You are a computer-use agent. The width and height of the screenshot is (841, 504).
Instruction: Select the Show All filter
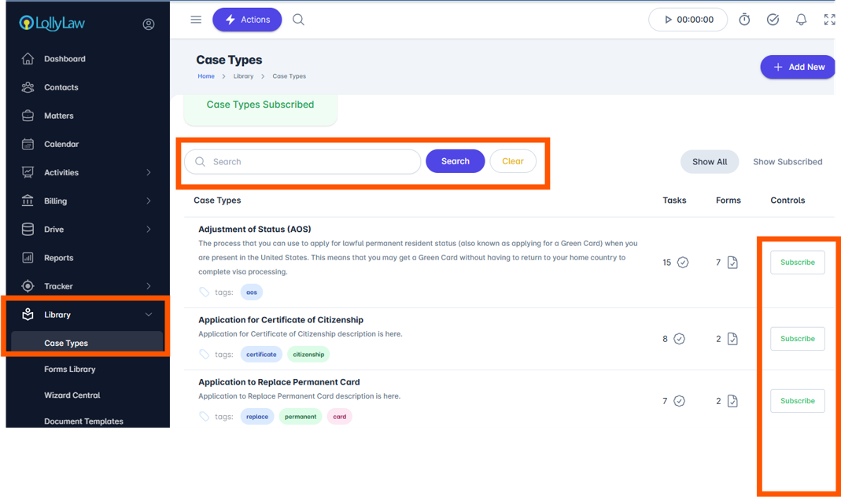click(710, 161)
